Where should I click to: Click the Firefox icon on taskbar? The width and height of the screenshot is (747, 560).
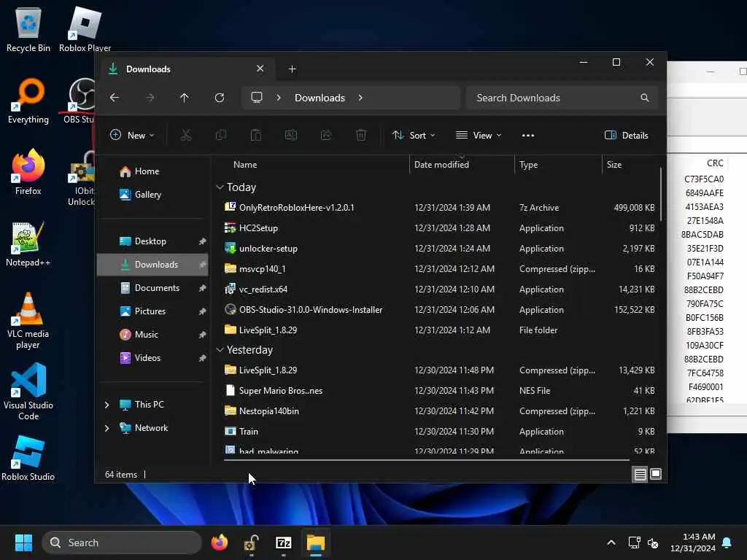(x=219, y=542)
